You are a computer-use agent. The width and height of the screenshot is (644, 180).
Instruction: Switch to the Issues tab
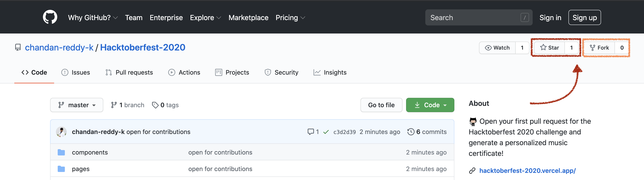pyautogui.click(x=76, y=72)
